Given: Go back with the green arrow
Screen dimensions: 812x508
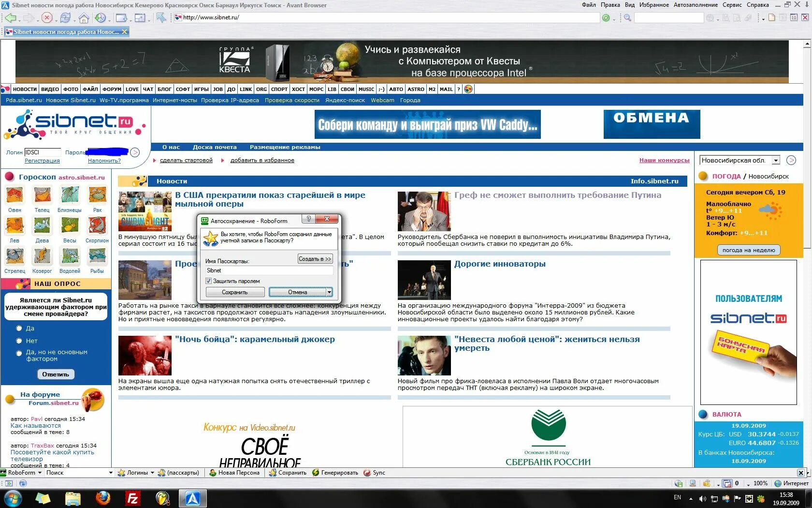Looking at the screenshot, I should tap(10, 18).
